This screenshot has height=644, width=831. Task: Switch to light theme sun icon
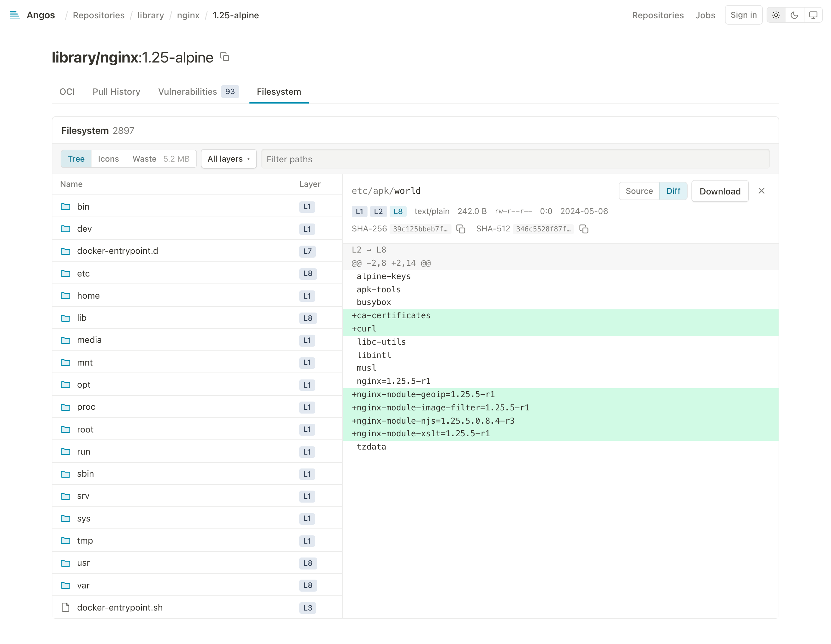776,15
